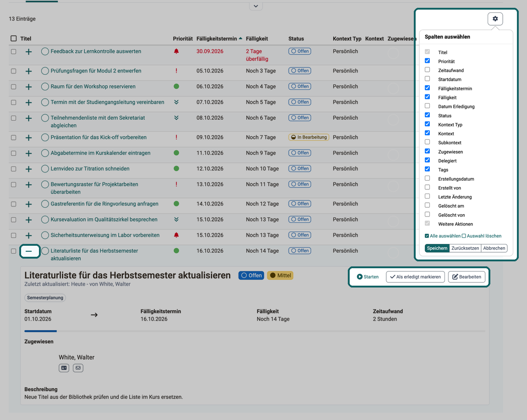Click the Semesterplanung tag

[x=45, y=298]
